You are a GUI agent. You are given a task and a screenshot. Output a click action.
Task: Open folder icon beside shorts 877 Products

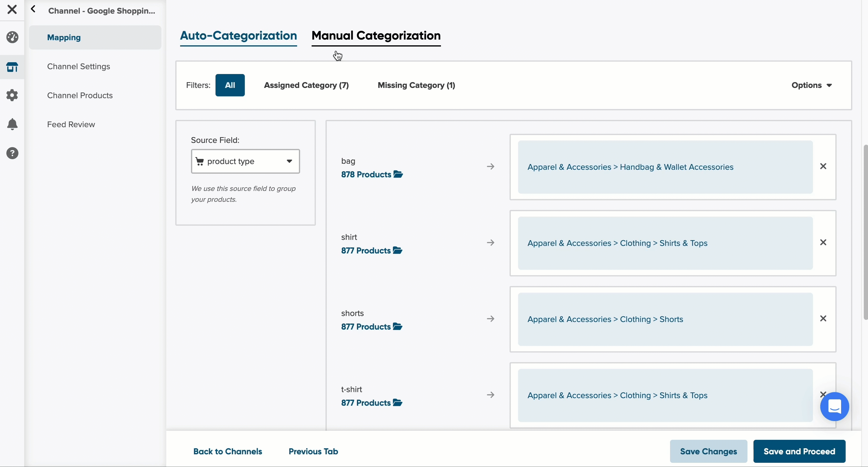pyautogui.click(x=398, y=327)
